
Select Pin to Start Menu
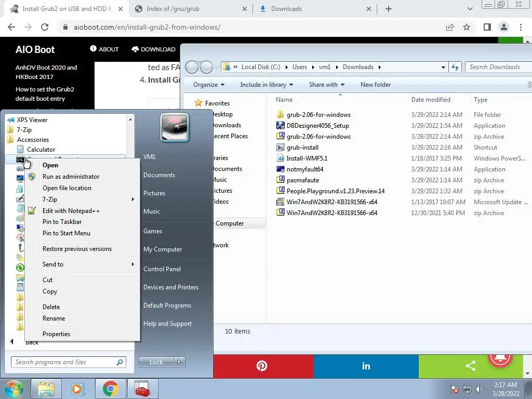66,233
